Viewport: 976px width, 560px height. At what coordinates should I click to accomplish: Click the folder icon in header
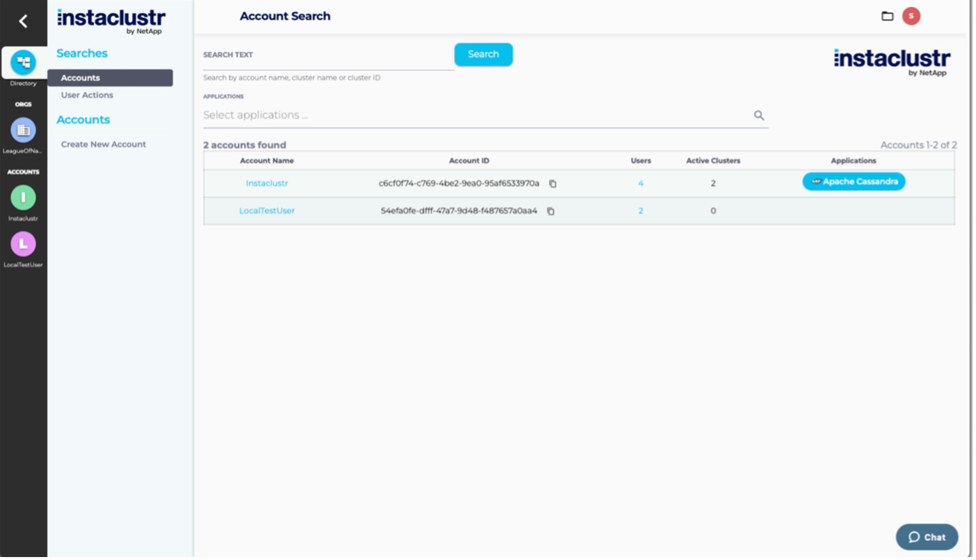point(887,16)
